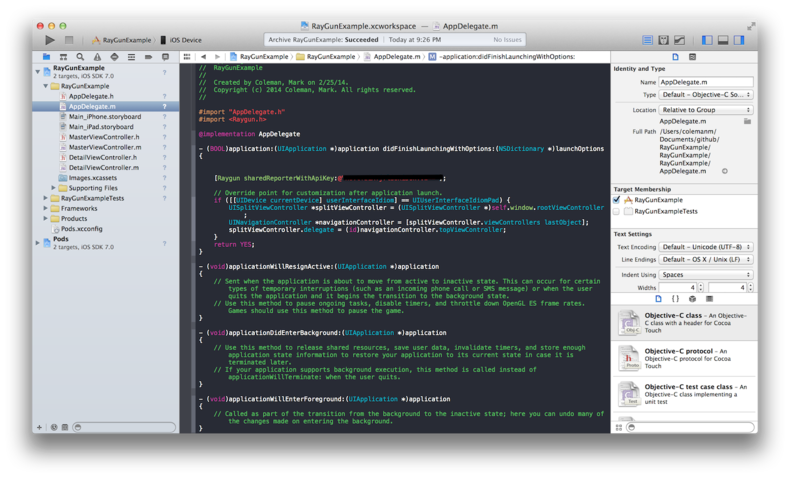Viewport: 790px width, 478px height.
Task: Select the Objective-C protocol template
Action: click(684, 359)
